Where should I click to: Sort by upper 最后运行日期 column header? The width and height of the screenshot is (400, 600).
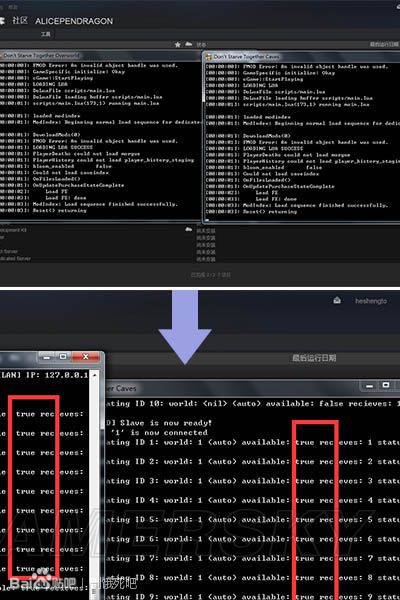[x=384, y=45]
